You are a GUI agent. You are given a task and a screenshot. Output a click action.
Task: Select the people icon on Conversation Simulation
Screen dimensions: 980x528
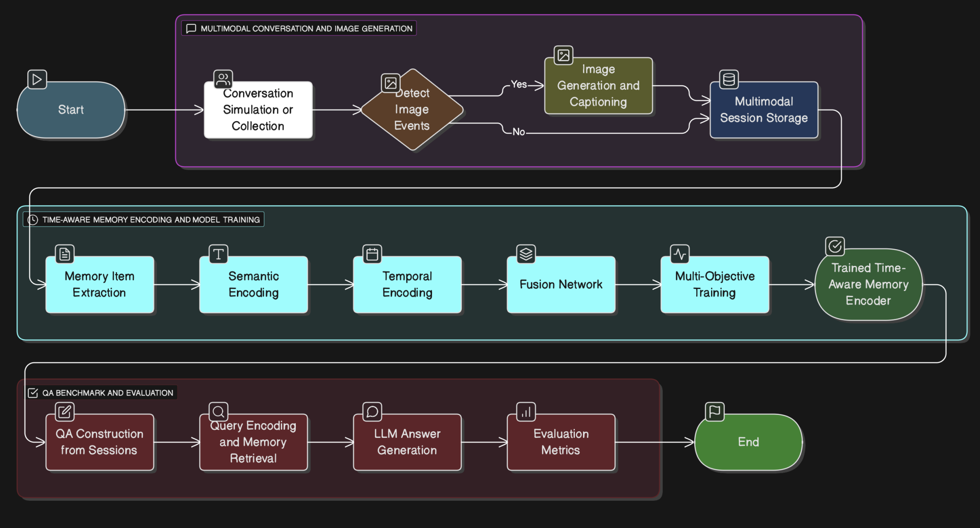tap(223, 79)
